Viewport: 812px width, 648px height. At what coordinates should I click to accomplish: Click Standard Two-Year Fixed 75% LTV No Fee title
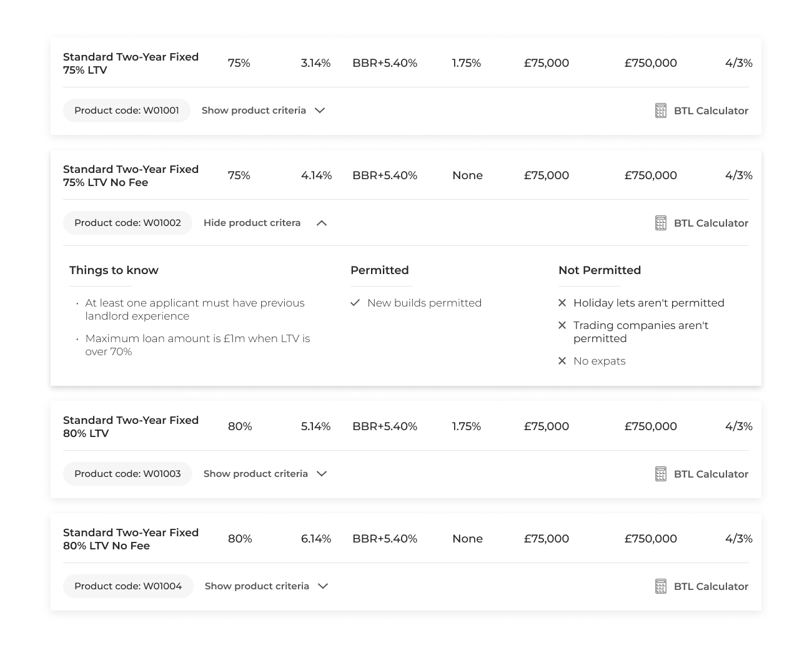pyautogui.click(x=131, y=175)
